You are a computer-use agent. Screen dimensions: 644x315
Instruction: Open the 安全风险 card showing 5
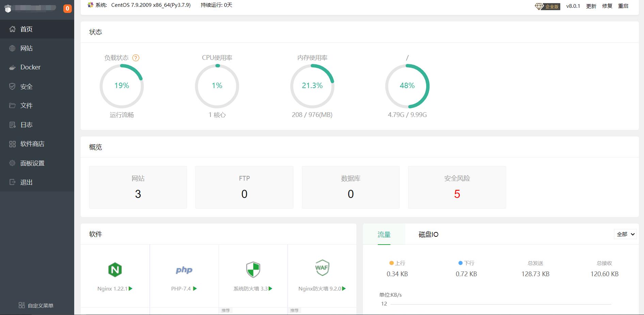(457, 187)
